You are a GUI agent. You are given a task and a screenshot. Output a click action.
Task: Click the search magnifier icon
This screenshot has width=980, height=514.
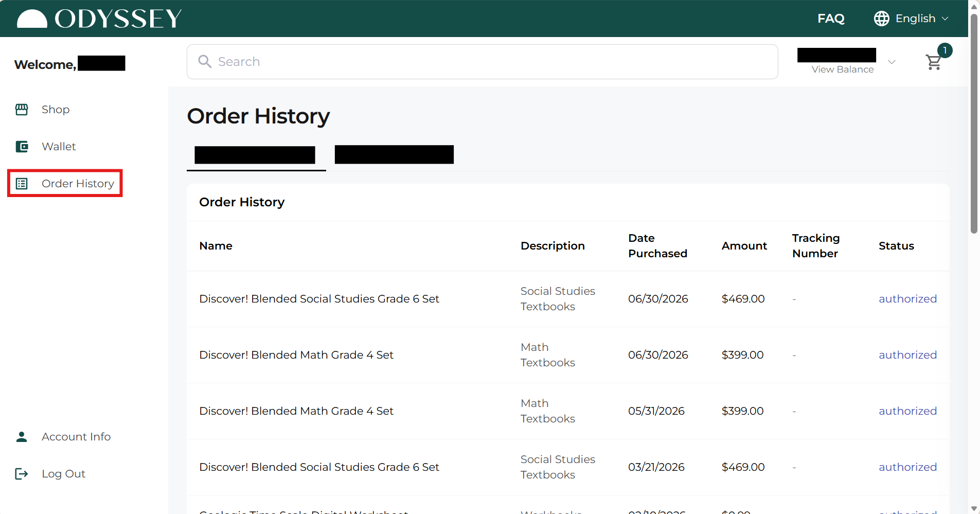(x=205, y=62)
